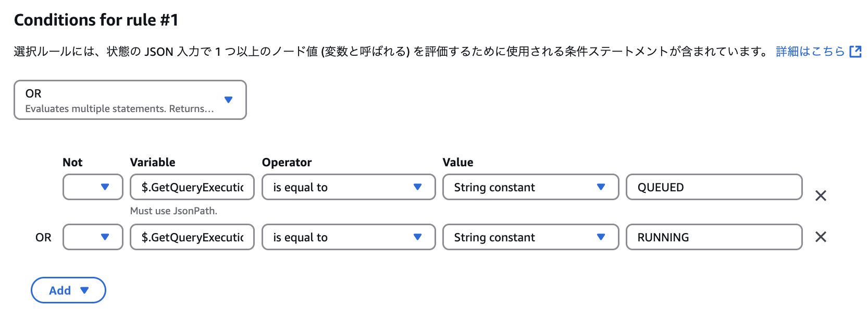Open Not dropdown for QUEUED row

tap(93, 187)
